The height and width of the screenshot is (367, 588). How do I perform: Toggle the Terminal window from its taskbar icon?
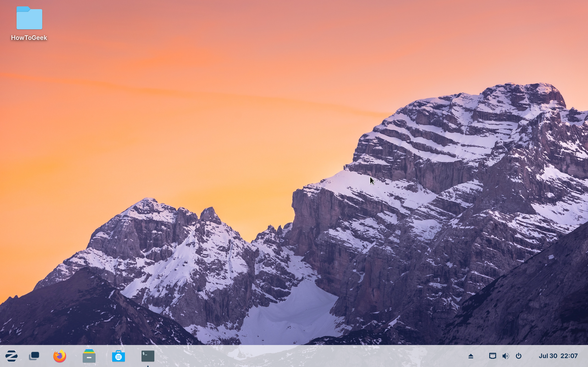point(148,356)
